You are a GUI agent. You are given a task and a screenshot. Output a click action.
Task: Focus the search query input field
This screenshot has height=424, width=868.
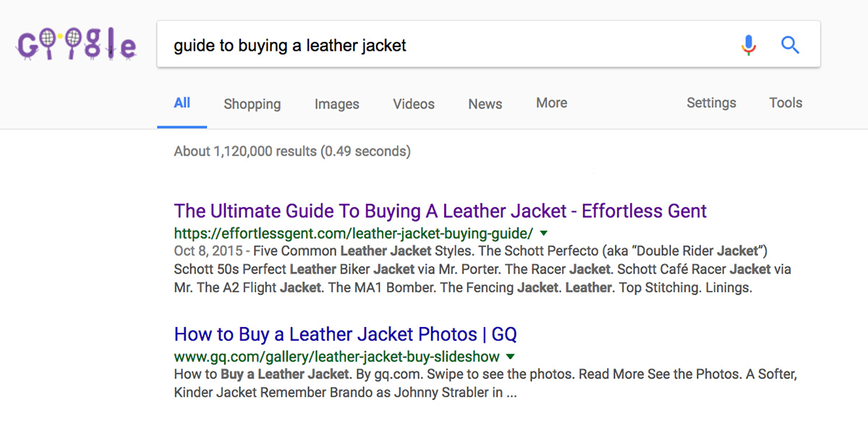tap(448, 46)
